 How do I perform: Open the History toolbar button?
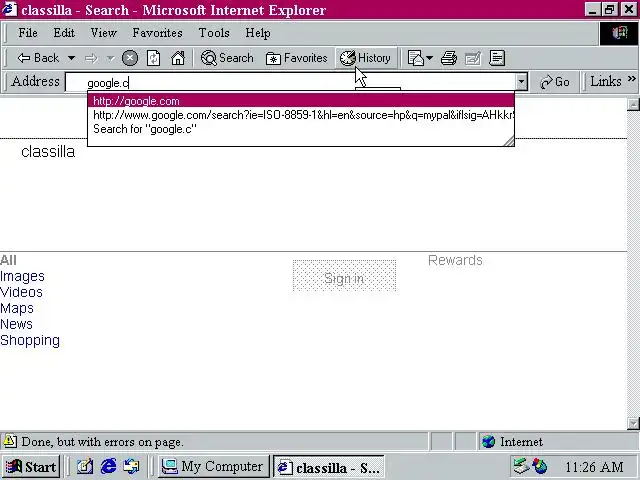365,58
